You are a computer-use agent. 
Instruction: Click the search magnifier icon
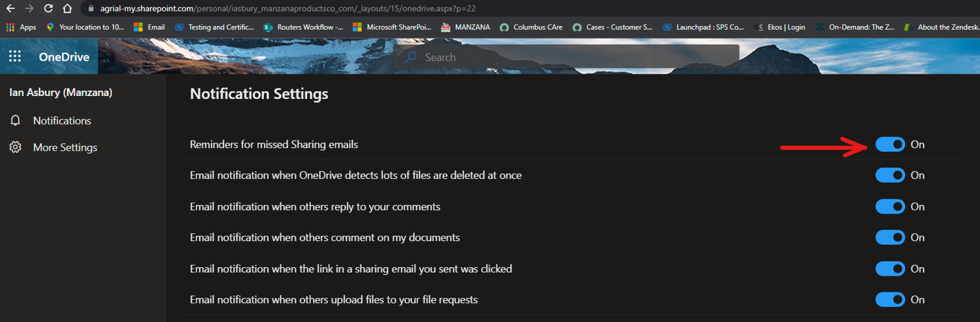(410, 57)
